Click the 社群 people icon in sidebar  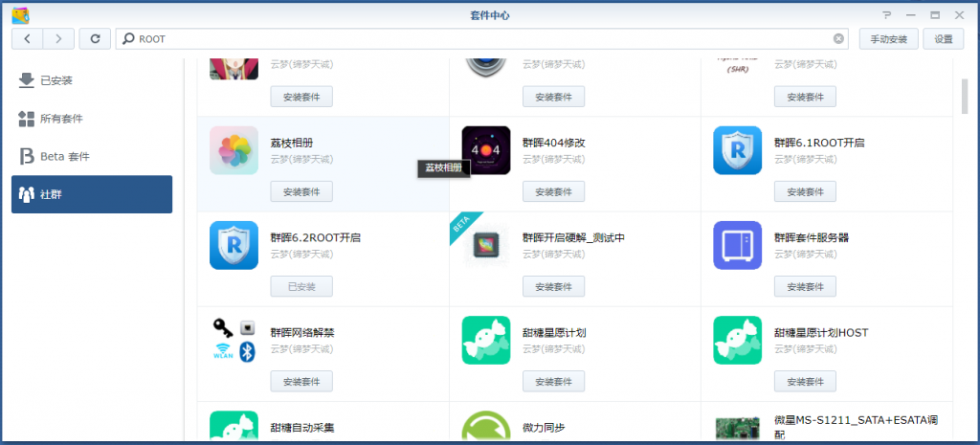(x=26, y=194)
